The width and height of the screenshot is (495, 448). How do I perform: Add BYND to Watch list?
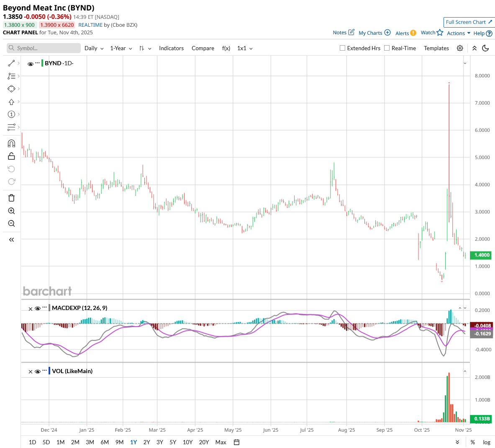click(432, 33)
